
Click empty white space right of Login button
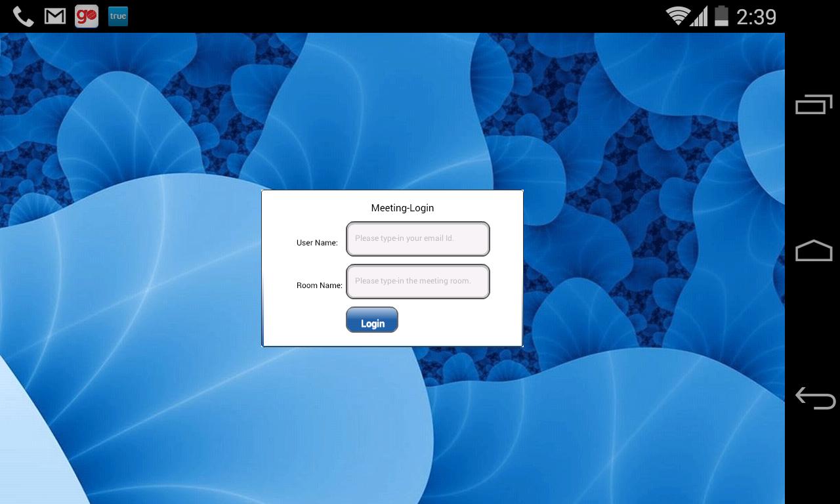pyautogui.click(x=459, y=322)
